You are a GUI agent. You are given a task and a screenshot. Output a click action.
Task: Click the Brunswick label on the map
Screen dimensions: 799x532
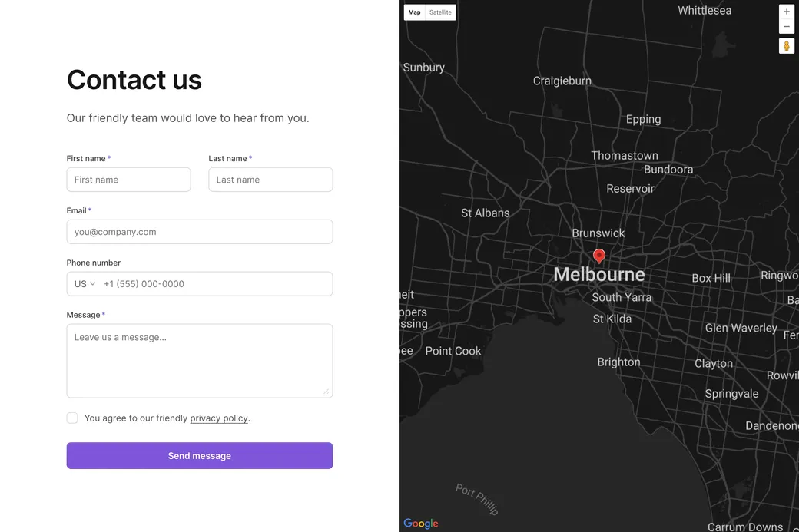tap(598, 233)
